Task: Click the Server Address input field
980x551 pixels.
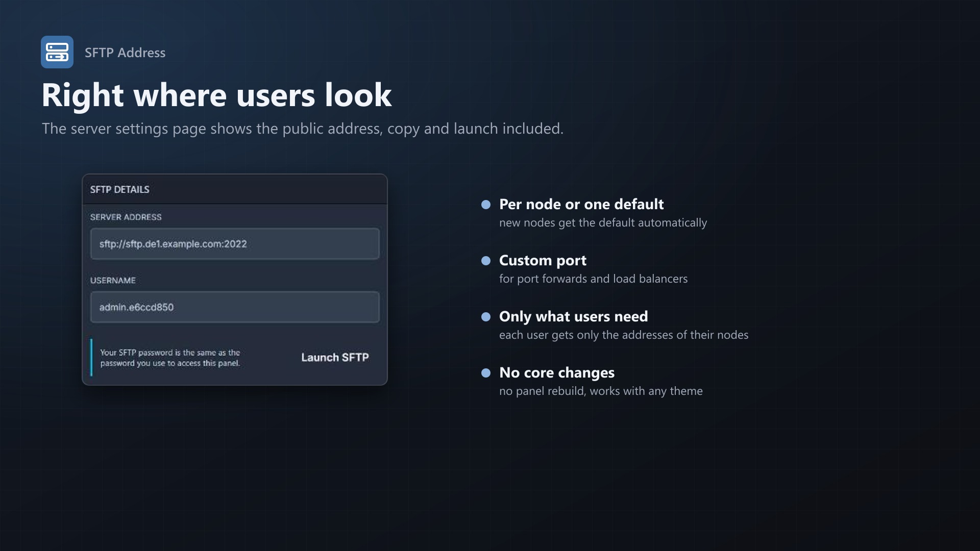Action: pos(235,244)
